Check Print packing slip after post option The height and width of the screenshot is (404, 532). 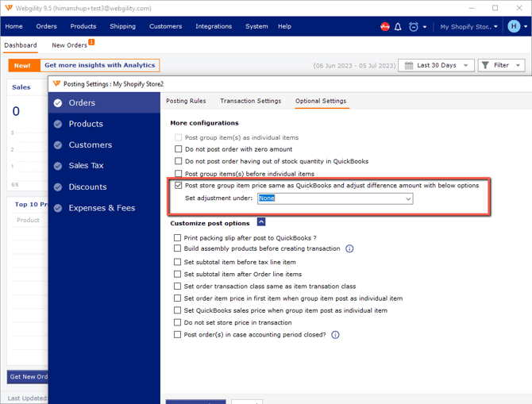(178, 237)
